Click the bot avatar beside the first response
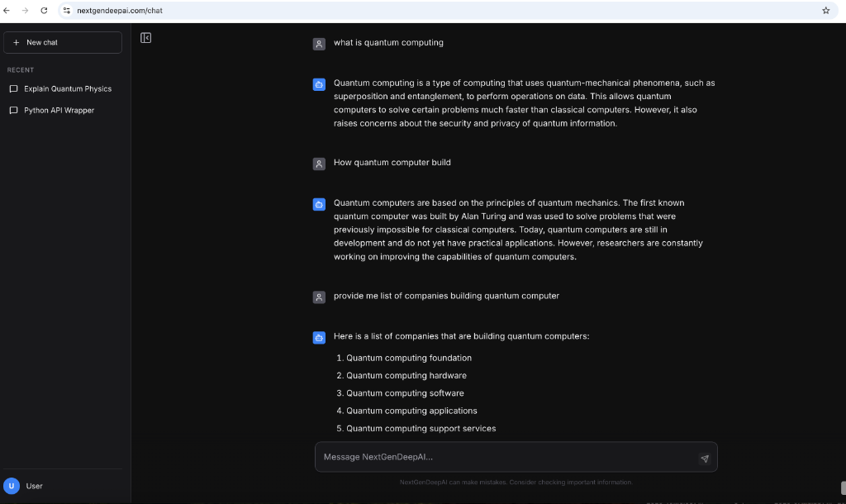Image resolution: width=846 pixels, height=504 pixels. (x=319, y=83)
